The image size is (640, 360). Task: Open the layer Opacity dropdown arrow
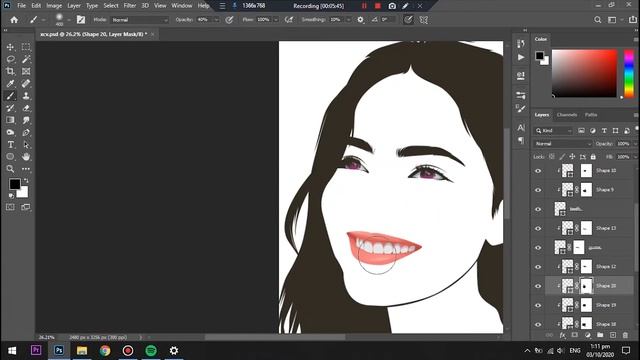(635, 144)
